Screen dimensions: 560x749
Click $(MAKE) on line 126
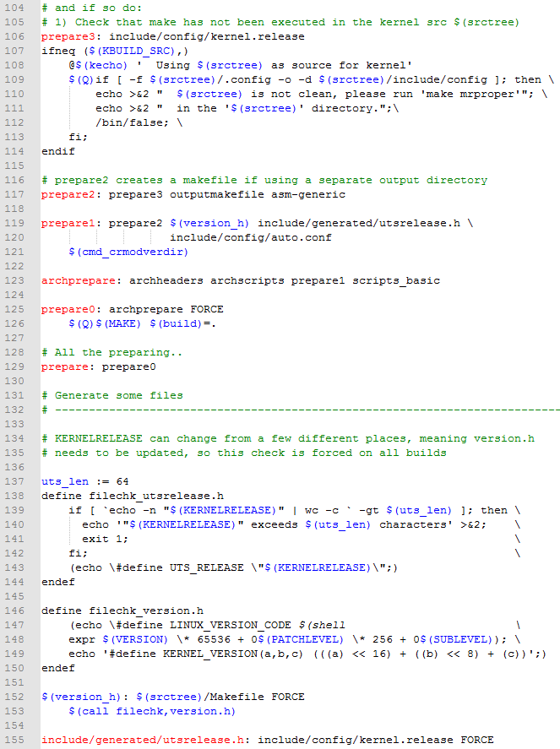coord(118,323)
